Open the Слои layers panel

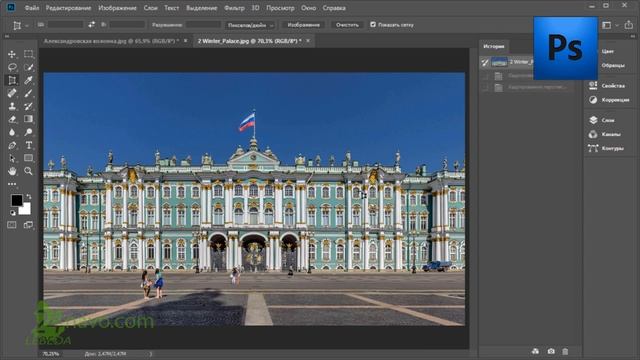(x=601, y=120)
